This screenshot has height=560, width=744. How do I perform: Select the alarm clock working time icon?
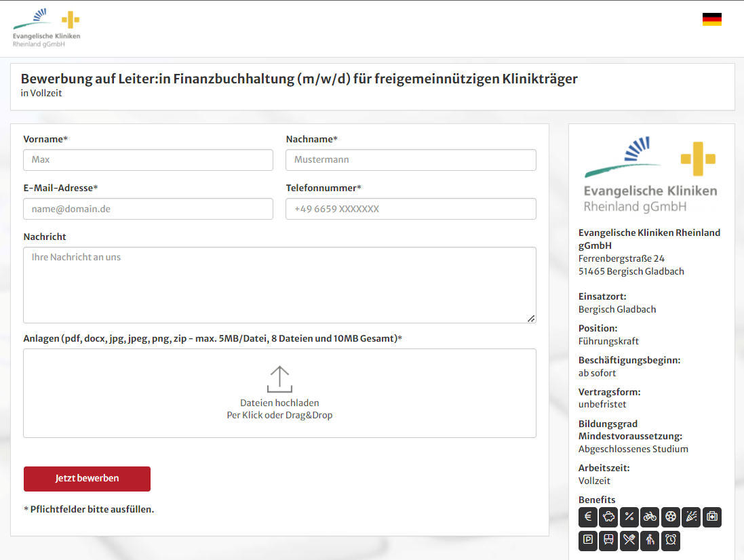671,540
